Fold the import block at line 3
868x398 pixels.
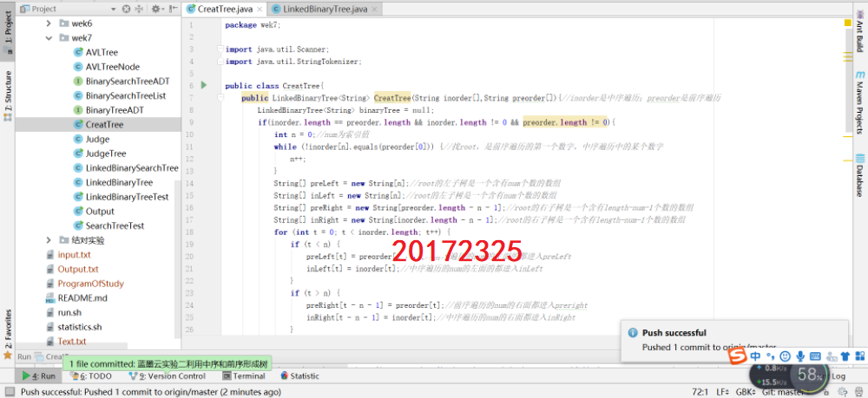tap(220, 49)
